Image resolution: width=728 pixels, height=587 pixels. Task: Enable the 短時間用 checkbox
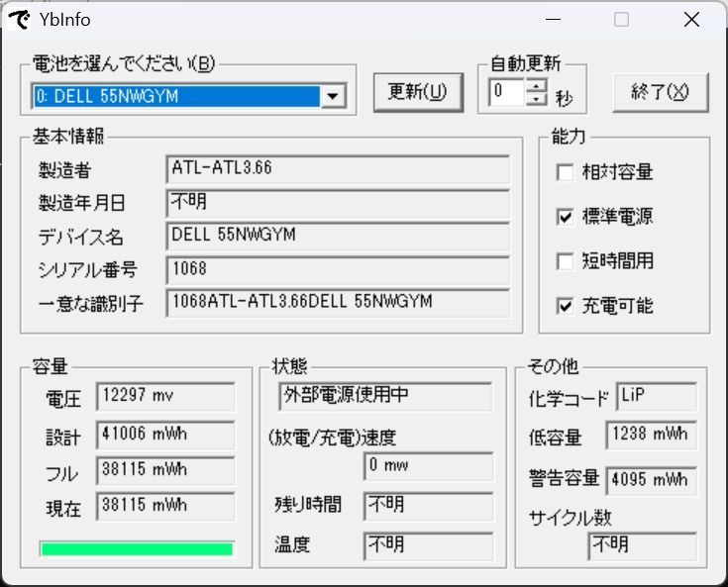[566, 261]
